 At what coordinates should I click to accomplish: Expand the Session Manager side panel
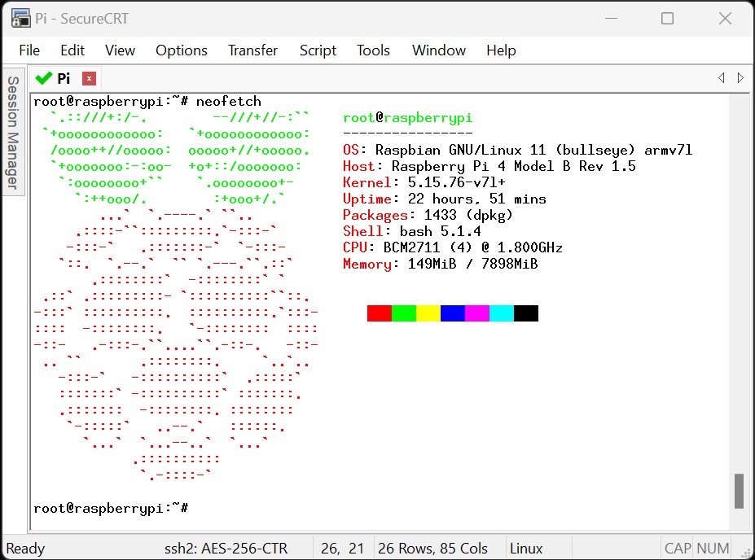click(13, 132)
